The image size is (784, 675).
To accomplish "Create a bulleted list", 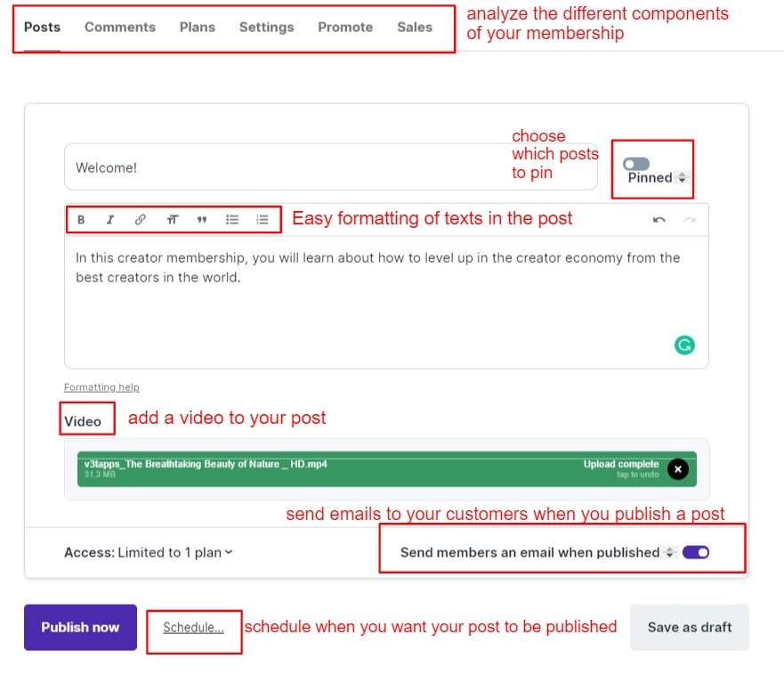I will click(x=232, y=220).
